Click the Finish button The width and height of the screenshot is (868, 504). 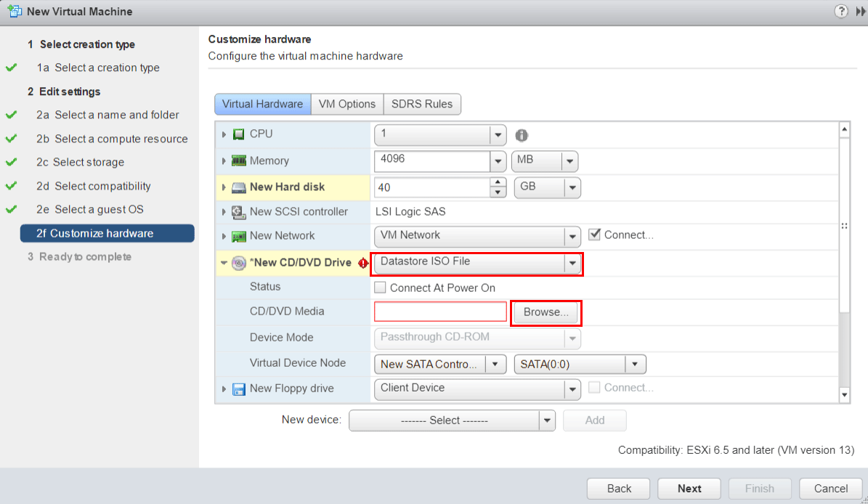[760, 489]
